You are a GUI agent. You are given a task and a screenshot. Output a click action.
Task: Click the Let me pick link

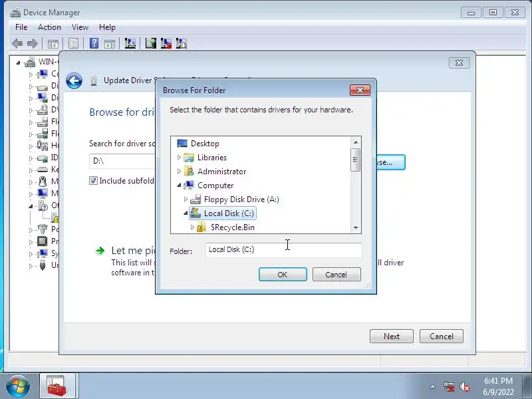pyautogui.click(x=133, y=251)
